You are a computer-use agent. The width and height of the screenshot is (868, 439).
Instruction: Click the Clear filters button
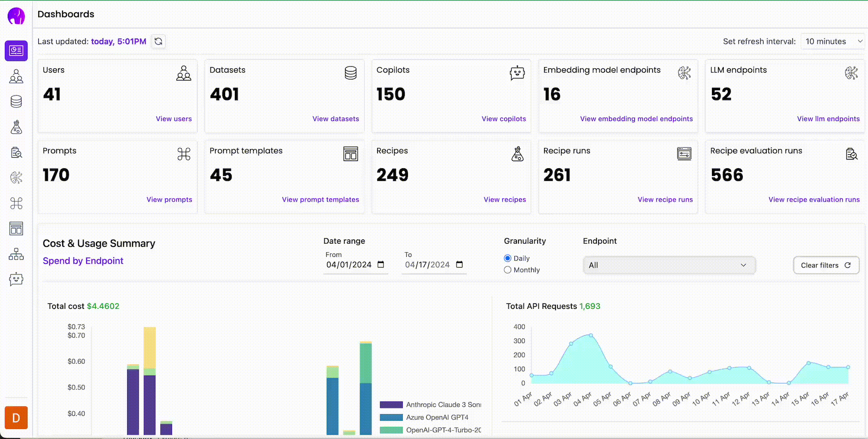tap(826, 265)
